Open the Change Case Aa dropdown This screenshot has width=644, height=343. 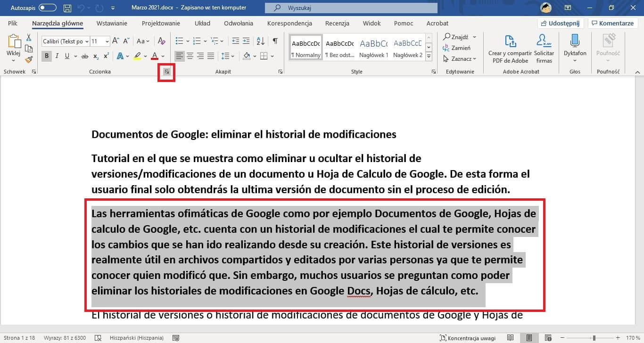click(142, 41)
